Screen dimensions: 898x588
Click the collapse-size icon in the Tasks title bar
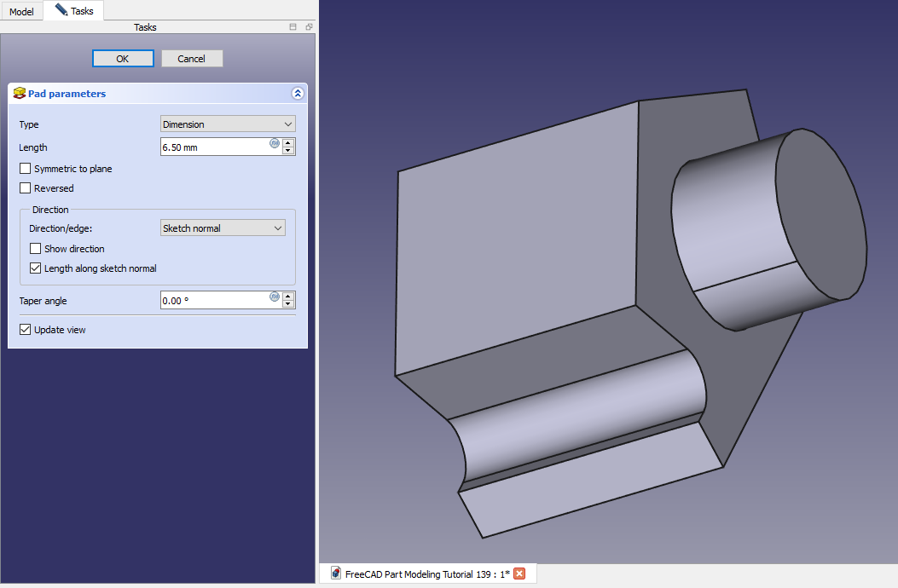coord(293,27)
